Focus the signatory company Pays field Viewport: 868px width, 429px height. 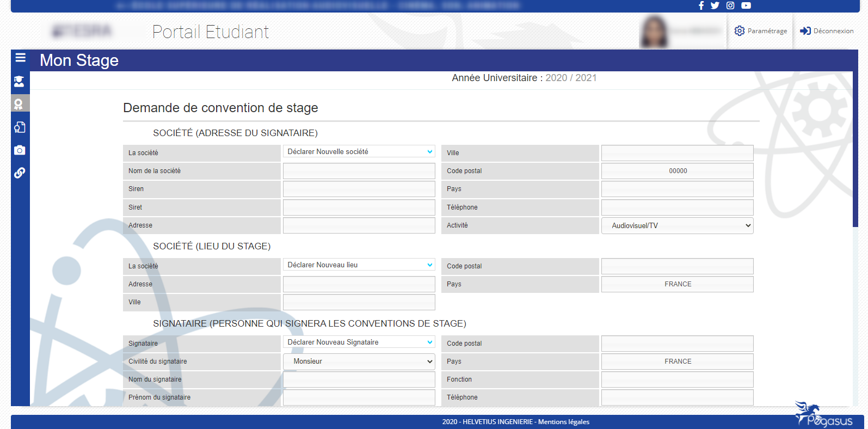pos(678,189)
